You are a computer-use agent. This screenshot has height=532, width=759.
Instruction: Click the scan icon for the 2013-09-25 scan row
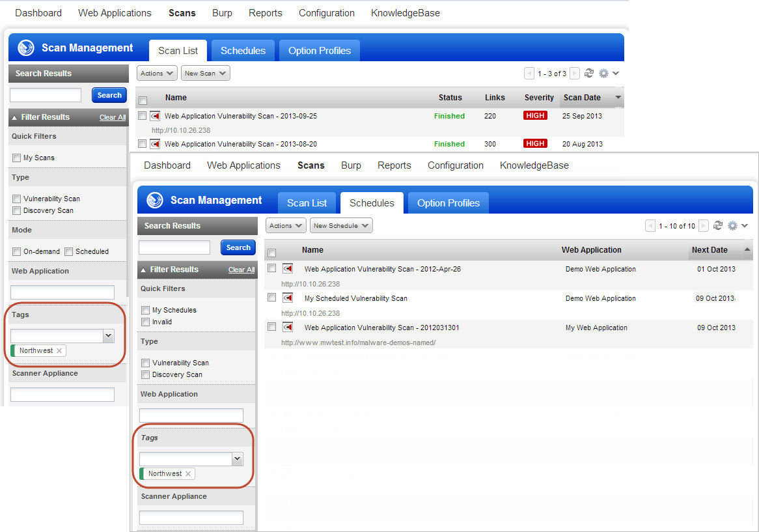click(x=155, y=116)
